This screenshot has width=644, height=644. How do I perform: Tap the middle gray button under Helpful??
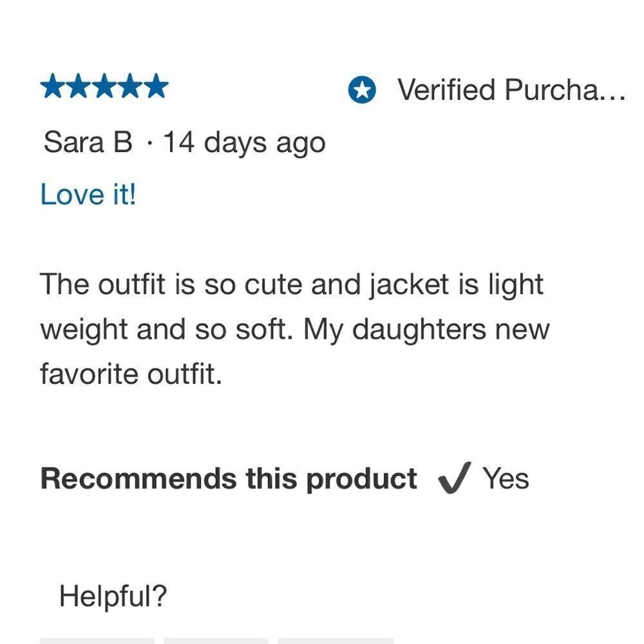pyautogui.click(x=216, y=641)
